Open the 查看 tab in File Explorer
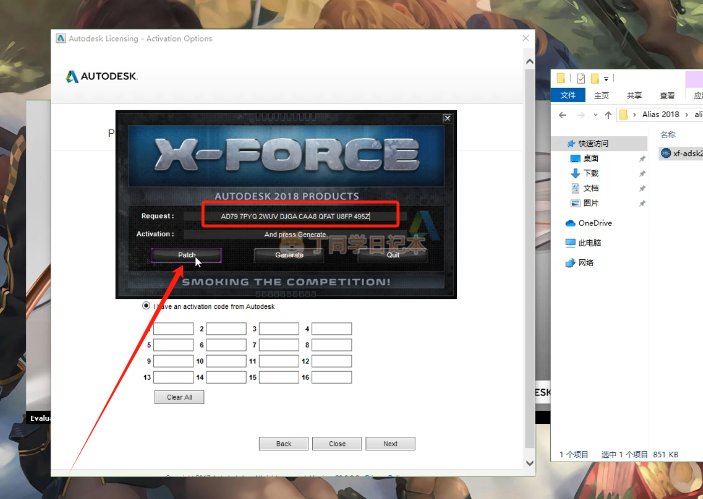The height and width of the screenshot is (499, 703). click(x=667, y=95)
